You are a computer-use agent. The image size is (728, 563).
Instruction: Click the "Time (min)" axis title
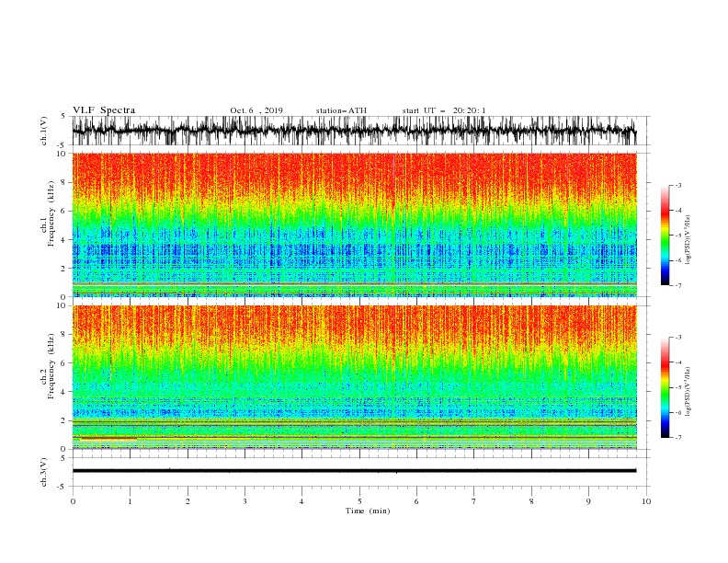coord(368,511)
